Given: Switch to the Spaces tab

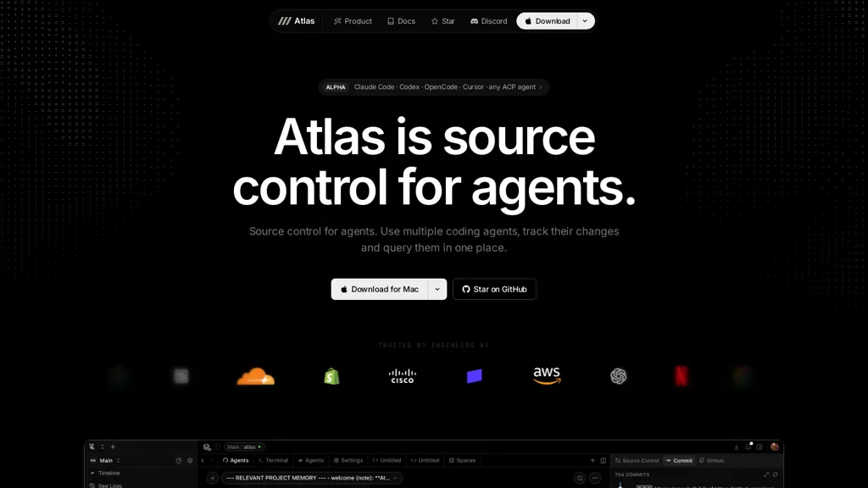Looking at the screenshot, I should coord(462,460).
